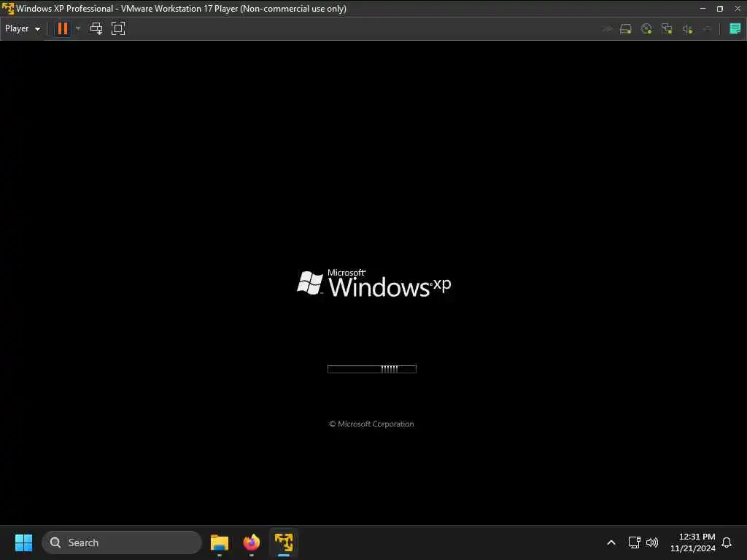The height and width of the screenshot is (560, 747).
Task: Minimize the VMware Player window
Action: tap(703, 9)
